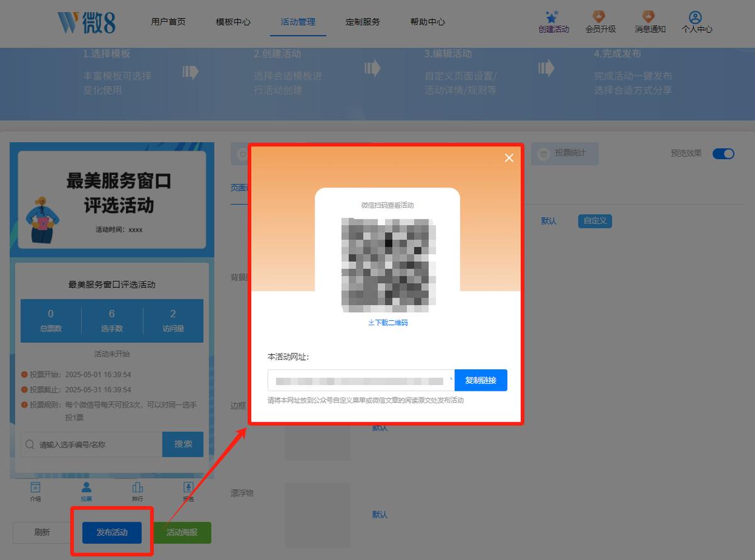Toggle the 预览效果 switch
The height and width of the screenshot is (560, 755).
coord(723,154)
